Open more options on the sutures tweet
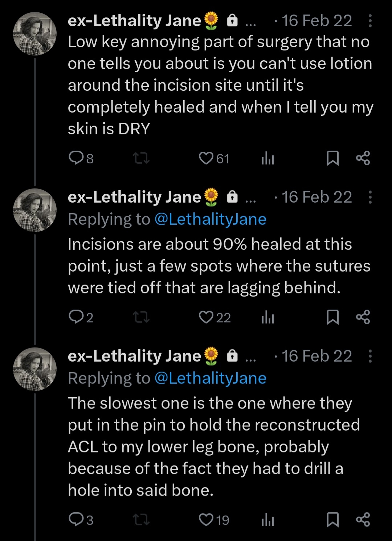The image size is (392, 541). (370, 197)
